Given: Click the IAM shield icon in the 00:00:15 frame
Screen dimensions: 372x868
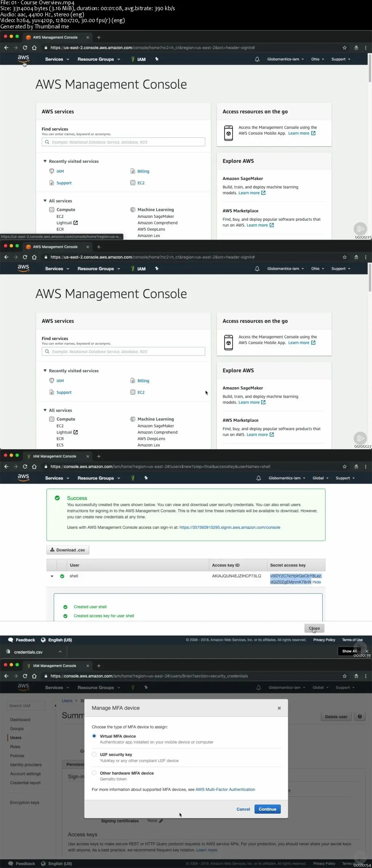Looking at the screenshot, I should pos(52,171).
